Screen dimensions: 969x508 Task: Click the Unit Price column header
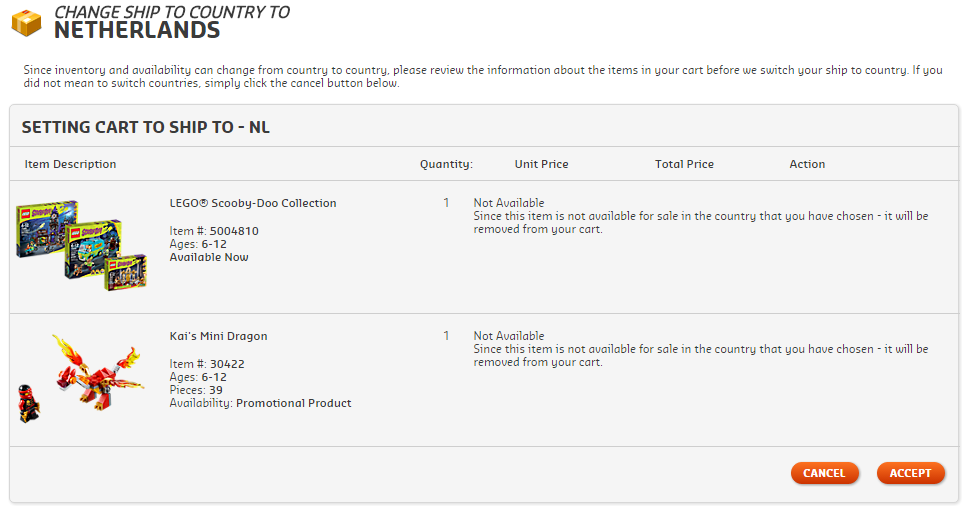click(x=541, y=164)
